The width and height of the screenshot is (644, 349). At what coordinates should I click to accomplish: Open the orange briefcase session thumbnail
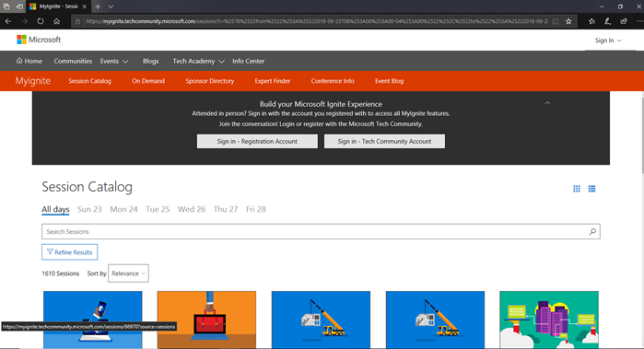click(206, 320)
